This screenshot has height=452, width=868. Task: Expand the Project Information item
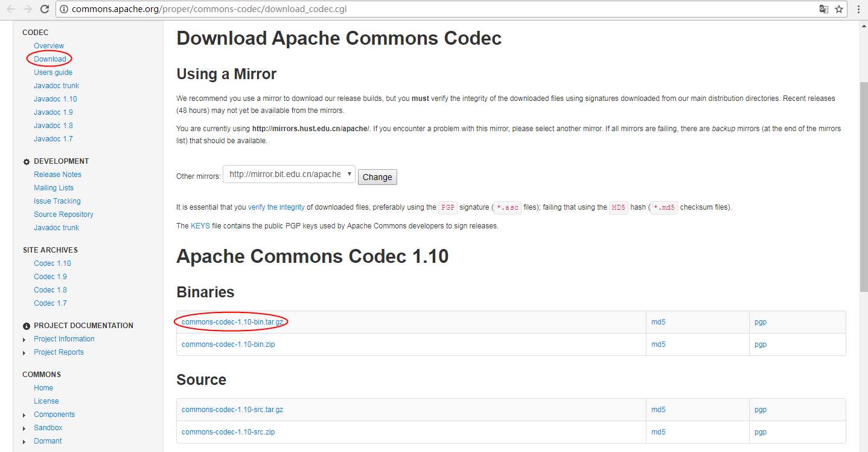tap(24, 340)
